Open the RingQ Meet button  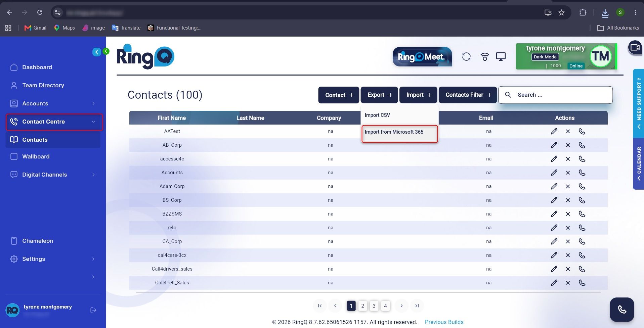tap(422, 57)
